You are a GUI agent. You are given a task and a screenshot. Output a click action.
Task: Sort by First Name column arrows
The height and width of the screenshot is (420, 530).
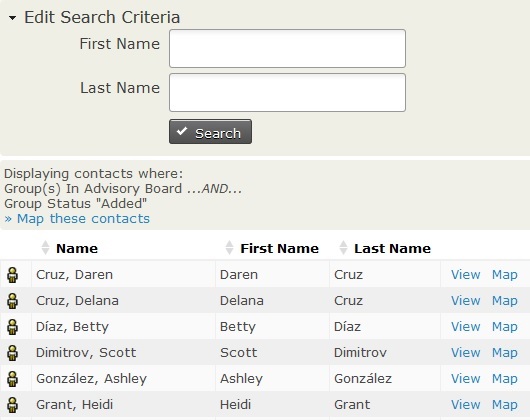[x=229, y=248]
